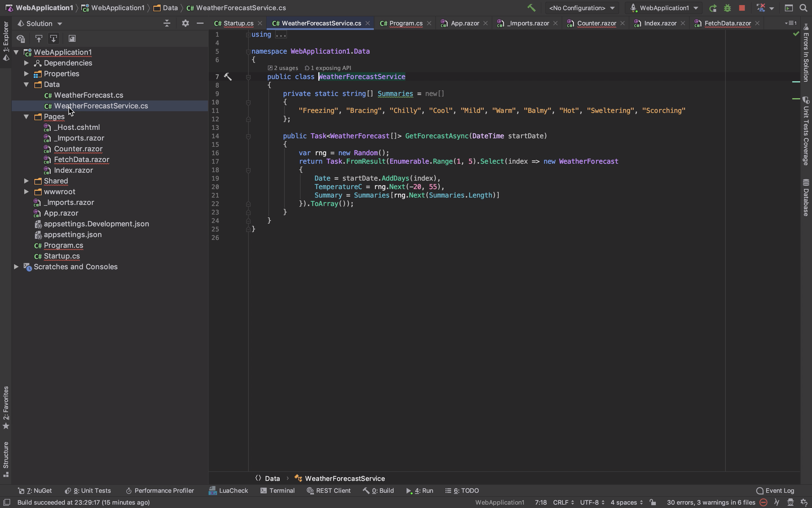Click the 1 exposing API code lens link

(x=328, y=68)
